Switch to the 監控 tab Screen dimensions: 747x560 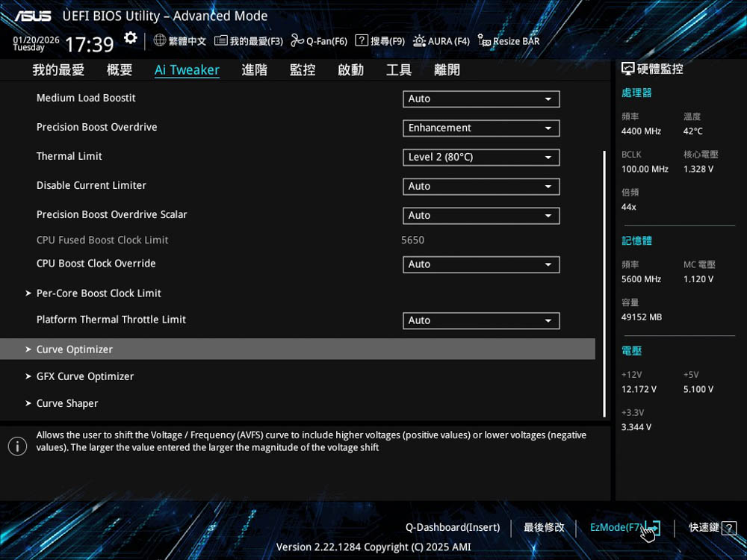pos(303,70)
